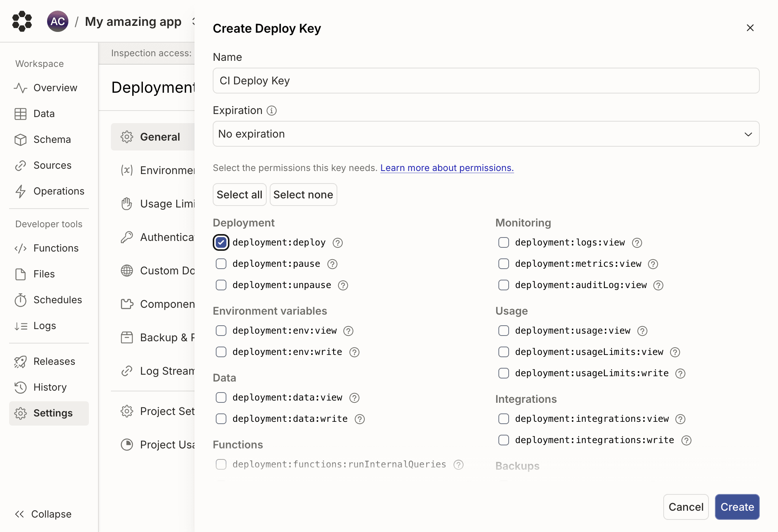
Task: Open the No expiration dropdown
Action: tap(486, 134)
